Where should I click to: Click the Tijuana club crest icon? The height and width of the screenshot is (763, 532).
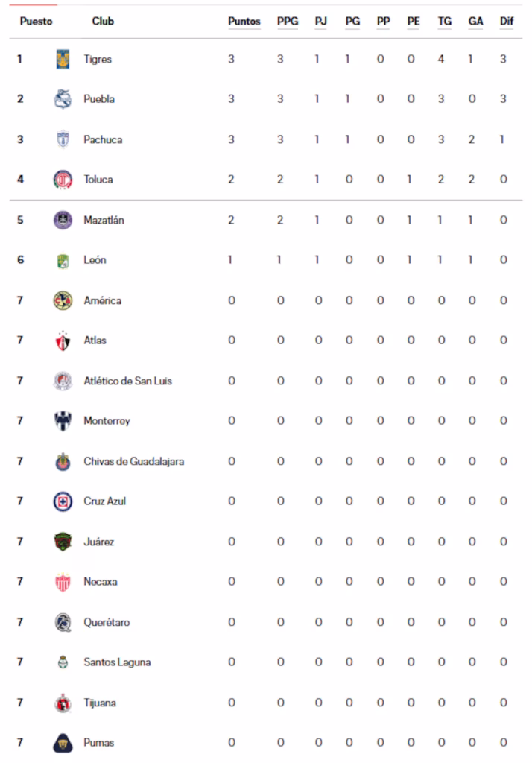pyautogui.click(x=63, y=703)
